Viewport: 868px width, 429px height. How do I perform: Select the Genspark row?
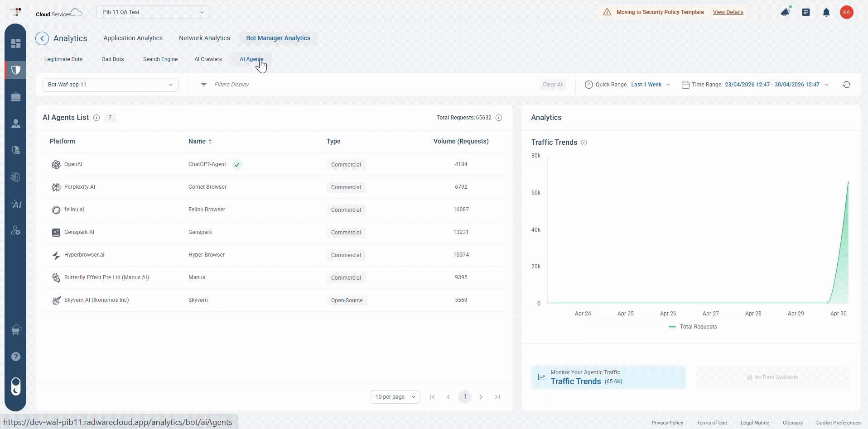coord(275,233)
